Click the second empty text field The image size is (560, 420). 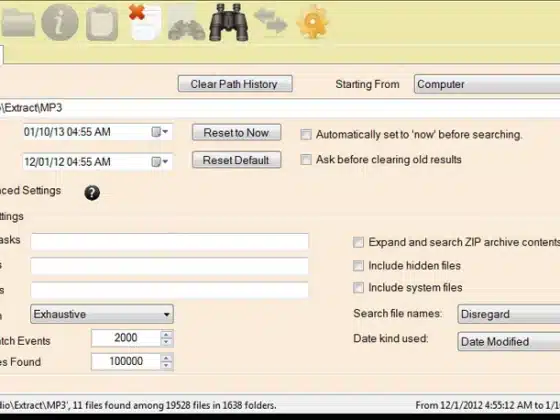click(x=170, y=266)
